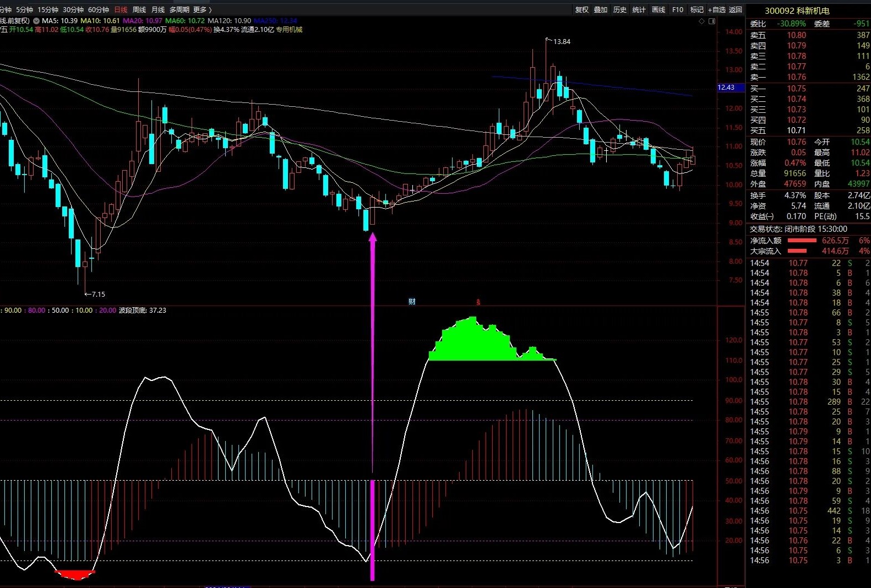Toggle the 叠加 overlay mode
The height and width of the screenshot is (588, 871).
pos(601,10)
